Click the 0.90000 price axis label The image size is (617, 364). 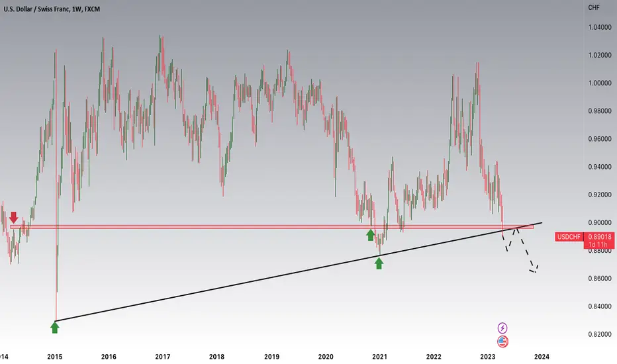click(x=600, y=223)
